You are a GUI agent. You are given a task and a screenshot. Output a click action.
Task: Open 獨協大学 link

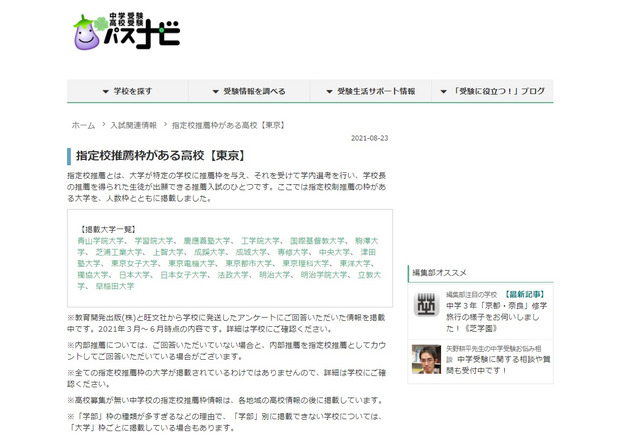[93, 275]
